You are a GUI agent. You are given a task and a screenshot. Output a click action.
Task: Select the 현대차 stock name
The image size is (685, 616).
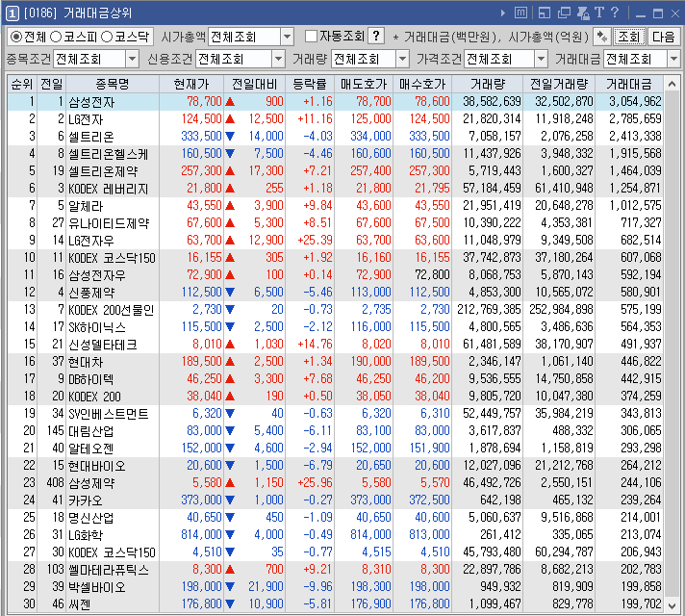86,362
